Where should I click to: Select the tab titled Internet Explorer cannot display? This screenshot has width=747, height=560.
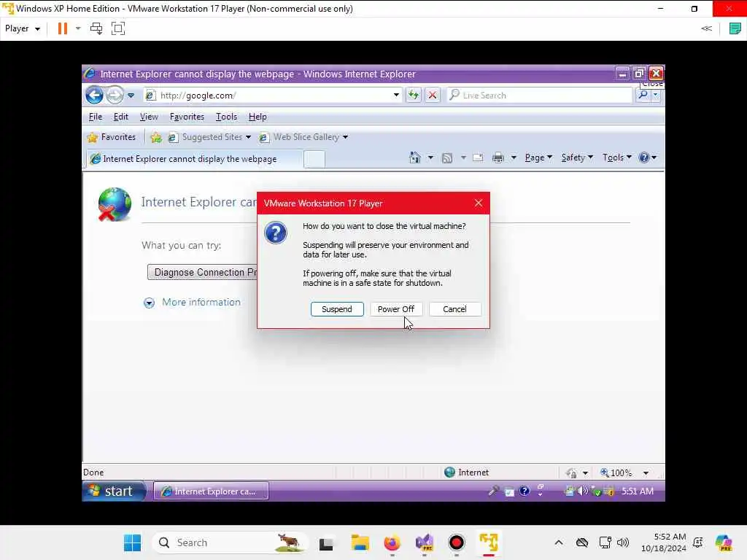tap(194, 159)
